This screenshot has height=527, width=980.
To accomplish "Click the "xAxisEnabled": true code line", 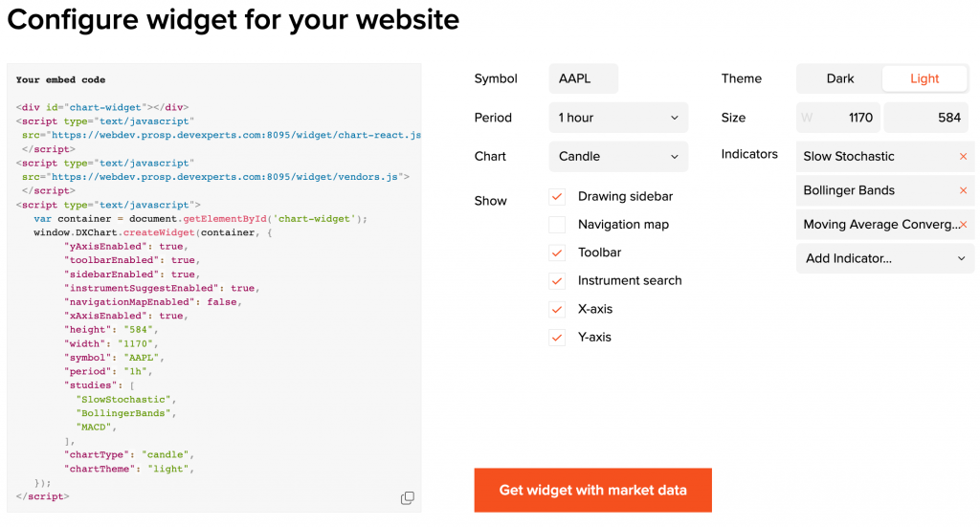I will [x=125, y=316].
